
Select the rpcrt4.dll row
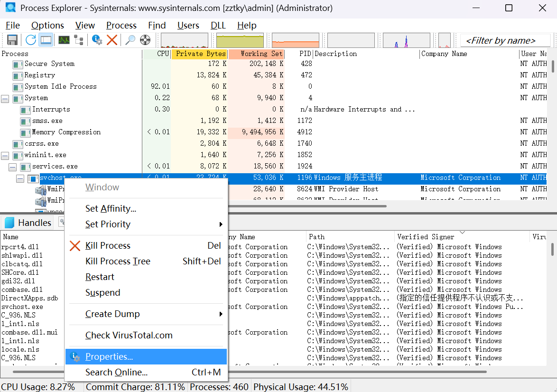[274, 247]
